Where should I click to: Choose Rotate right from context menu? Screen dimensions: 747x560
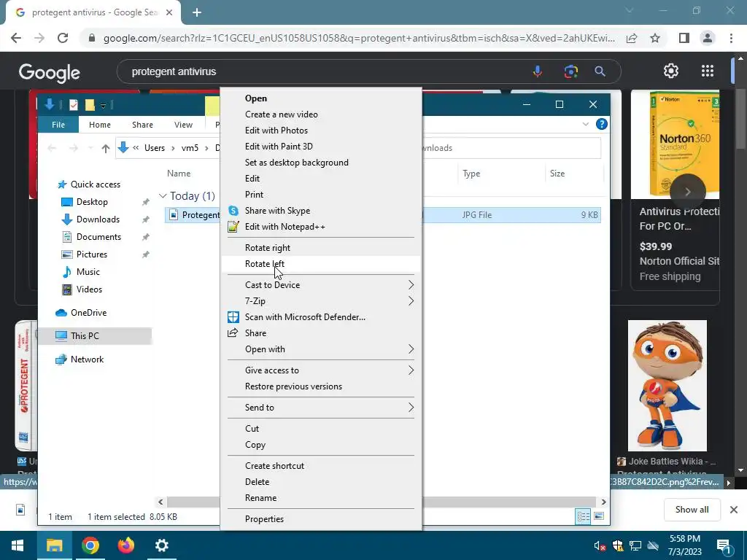point(321,248)
